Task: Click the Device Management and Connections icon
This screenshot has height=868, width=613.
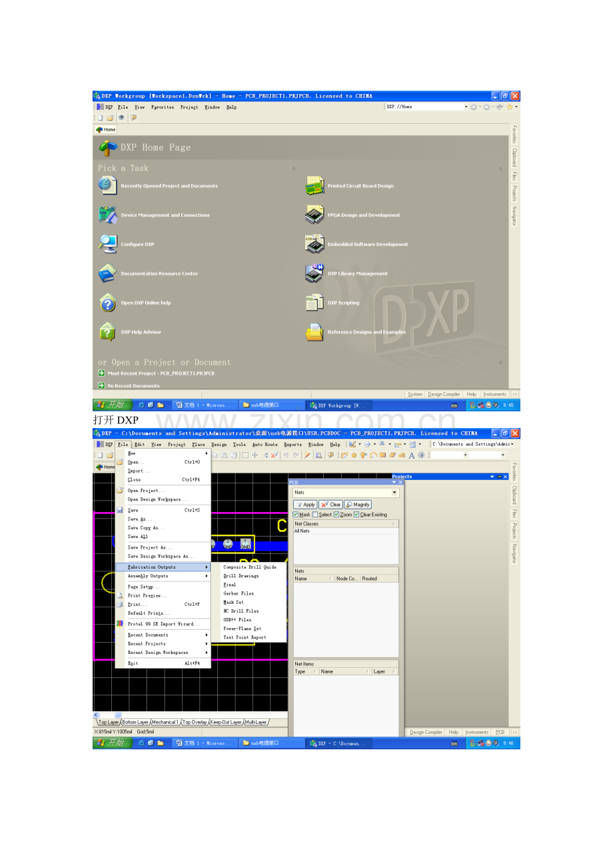Action: 108,215
